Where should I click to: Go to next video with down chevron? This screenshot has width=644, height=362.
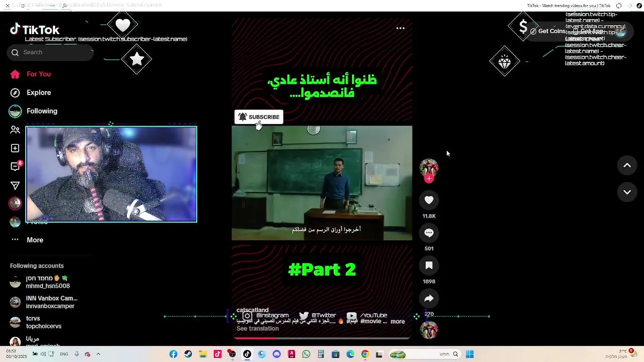(x=627, y=192)
